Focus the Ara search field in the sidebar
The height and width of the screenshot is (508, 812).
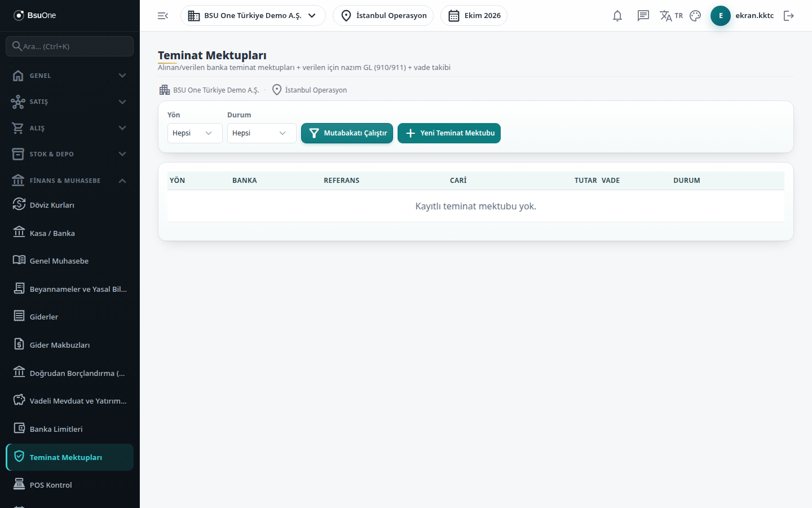point(70,46)
